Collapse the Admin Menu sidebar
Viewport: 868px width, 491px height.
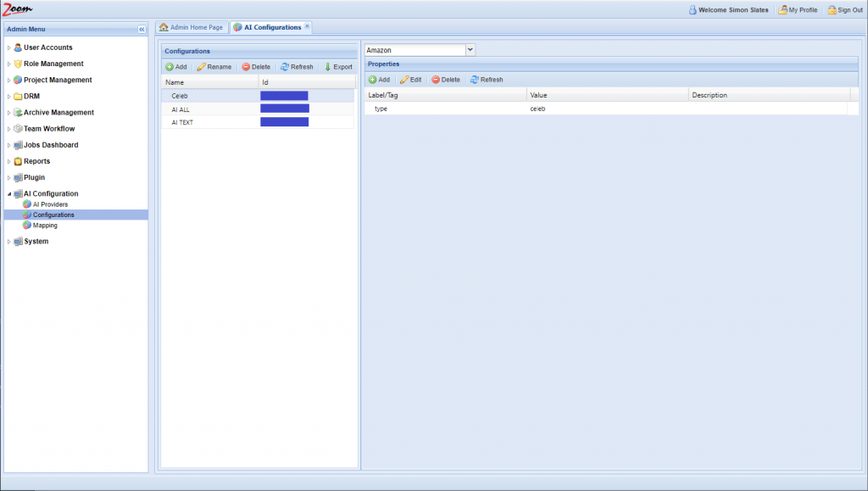(142, 29)
